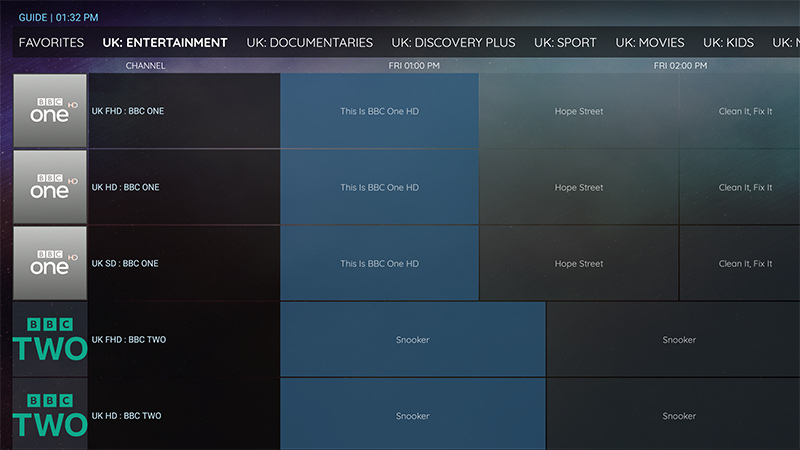Select the BBC Two logo for UK FHD
The width and height of the screenshot is (800, 450).
[50, 340]
